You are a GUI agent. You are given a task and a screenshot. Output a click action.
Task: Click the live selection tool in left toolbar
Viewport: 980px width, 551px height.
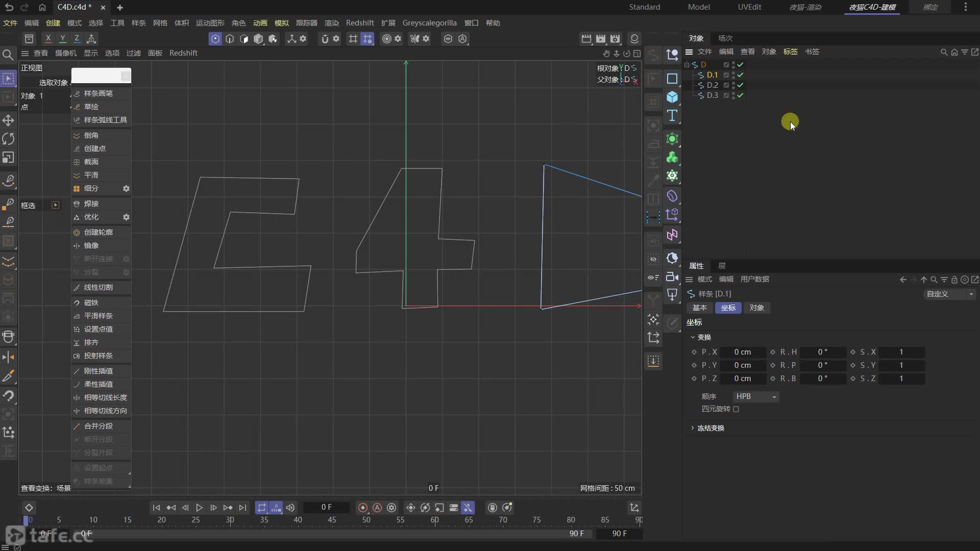tap(8, 79)
